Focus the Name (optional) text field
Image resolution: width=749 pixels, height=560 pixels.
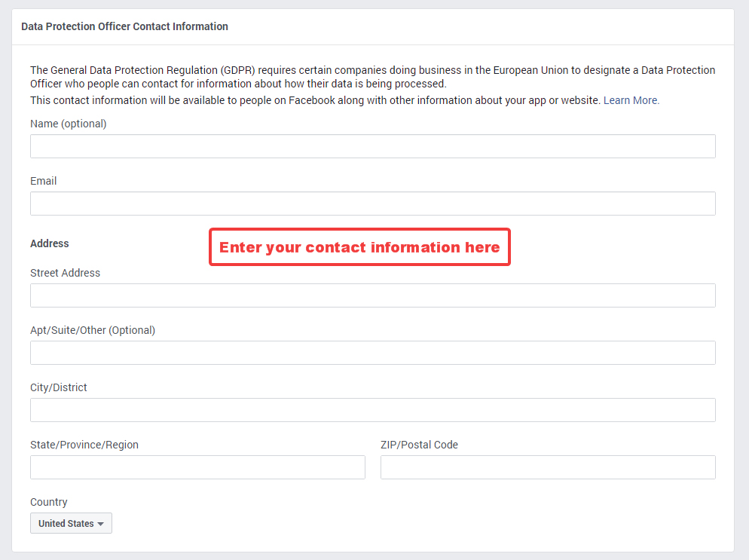click(x=372, y=146)
